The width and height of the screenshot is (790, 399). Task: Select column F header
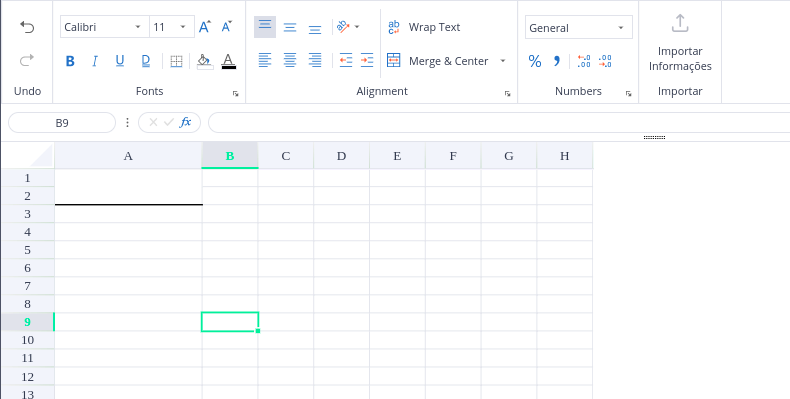(x=453, y=156)
